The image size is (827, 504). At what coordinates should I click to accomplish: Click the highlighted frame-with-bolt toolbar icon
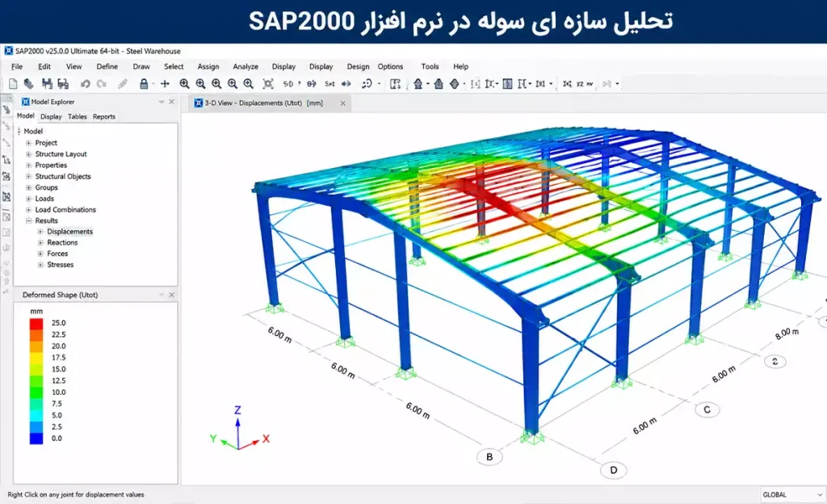click(x=507, y=84)
